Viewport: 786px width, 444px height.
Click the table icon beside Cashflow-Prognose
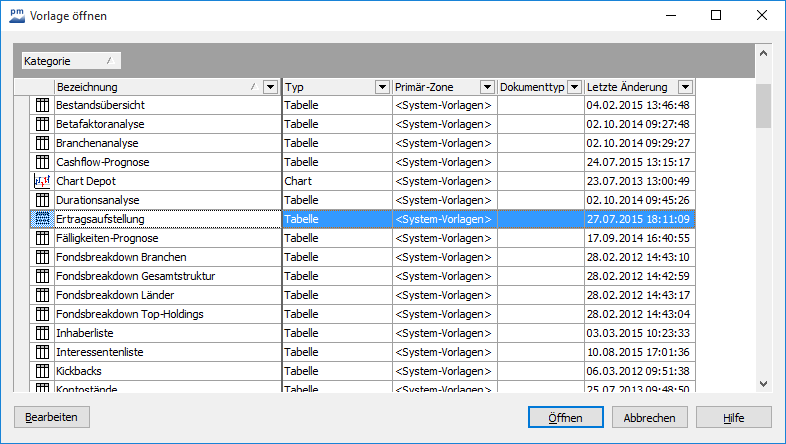(42, 162)
